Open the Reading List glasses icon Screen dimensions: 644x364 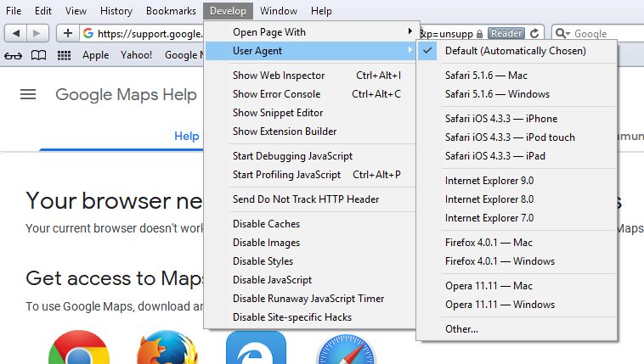point(14,55)
